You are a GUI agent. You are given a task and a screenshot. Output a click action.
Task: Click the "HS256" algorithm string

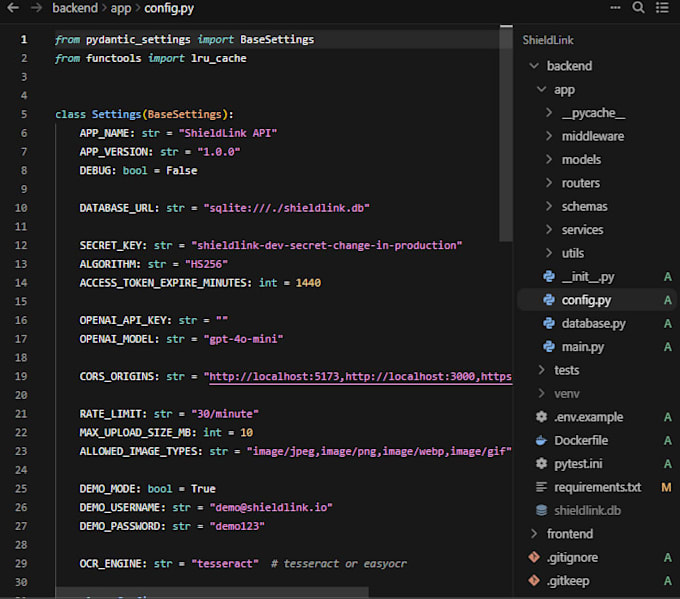(206, 264)
